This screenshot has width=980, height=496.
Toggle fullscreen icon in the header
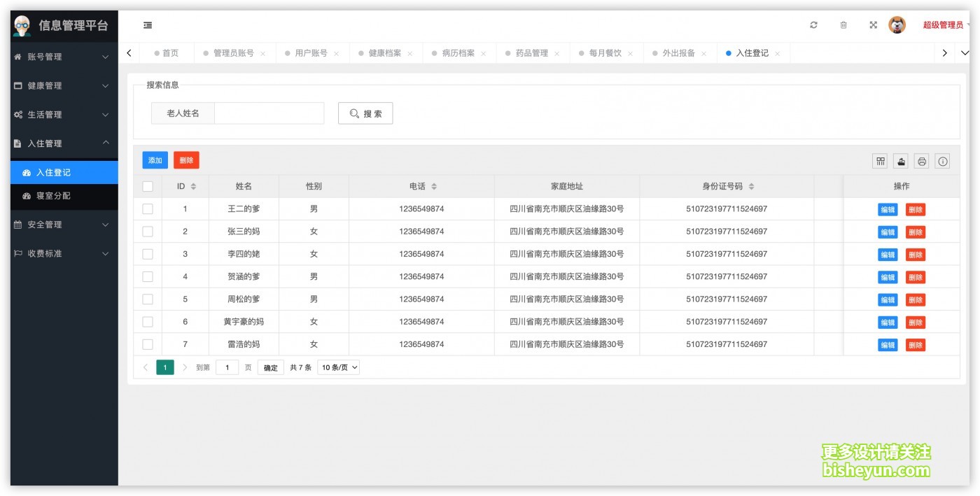point(873,25)
